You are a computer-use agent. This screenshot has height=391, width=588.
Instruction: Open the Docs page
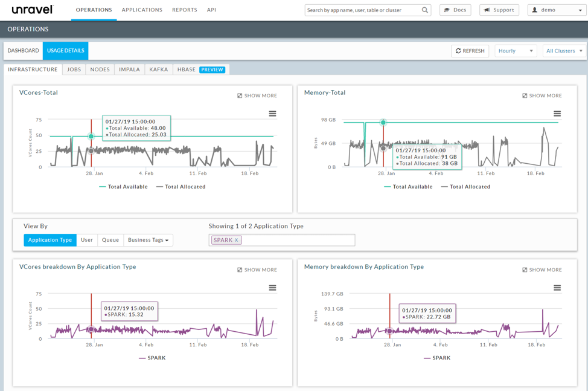click(x=455, y=10)
